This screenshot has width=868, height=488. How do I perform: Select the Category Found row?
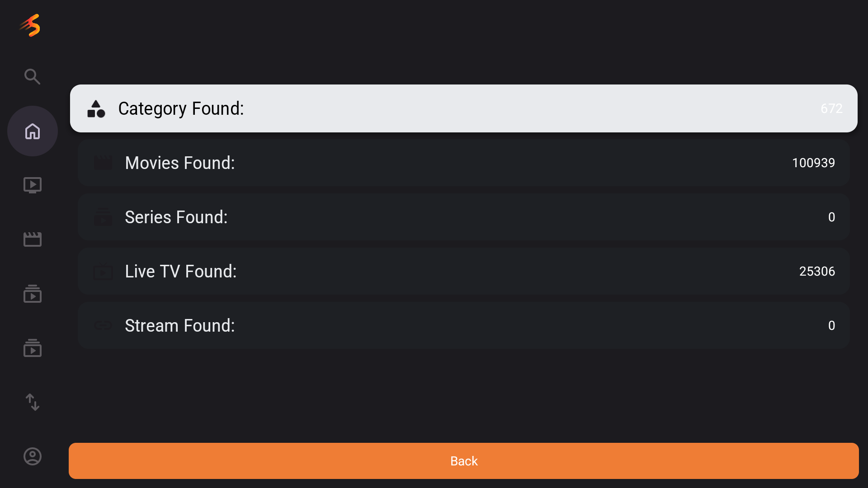point(464,108)
